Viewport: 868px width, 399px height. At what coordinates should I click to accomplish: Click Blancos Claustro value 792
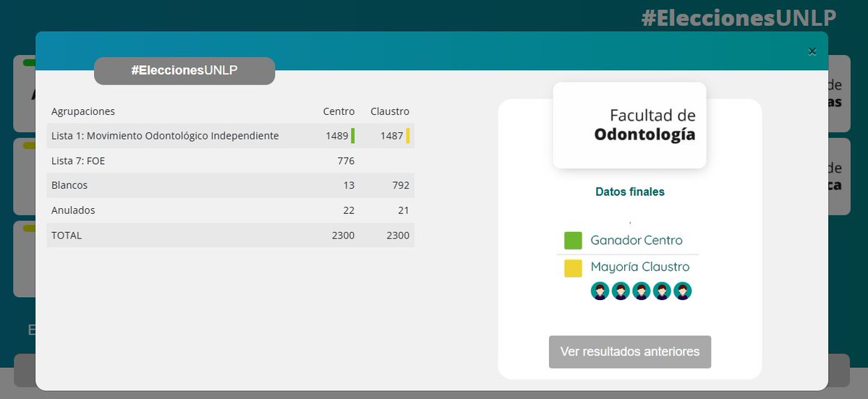401,185
